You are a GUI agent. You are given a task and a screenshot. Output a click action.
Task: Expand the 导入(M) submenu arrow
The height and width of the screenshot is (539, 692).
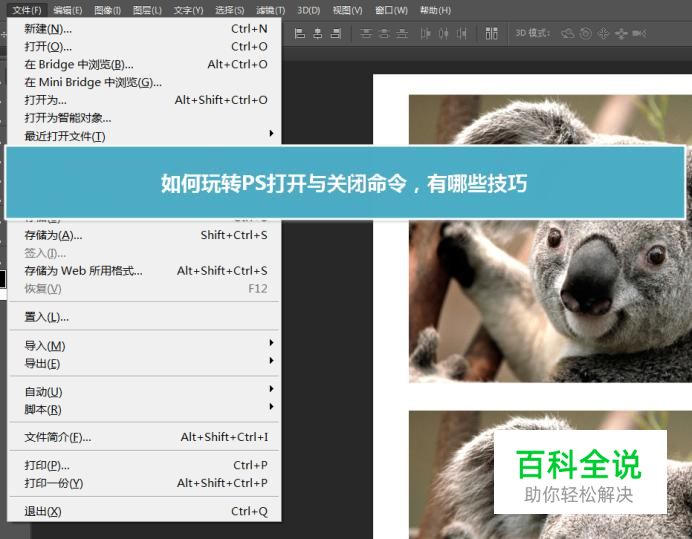(x=271, y=343)
